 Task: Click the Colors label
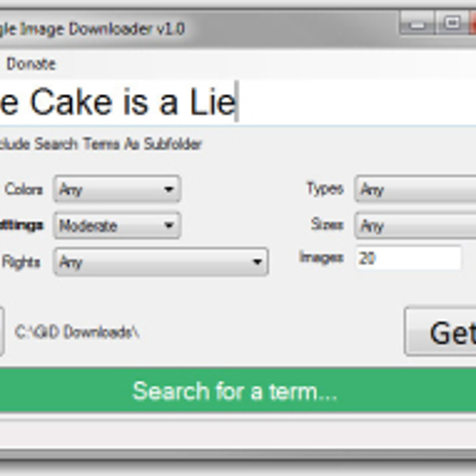[x=24, y=189]
